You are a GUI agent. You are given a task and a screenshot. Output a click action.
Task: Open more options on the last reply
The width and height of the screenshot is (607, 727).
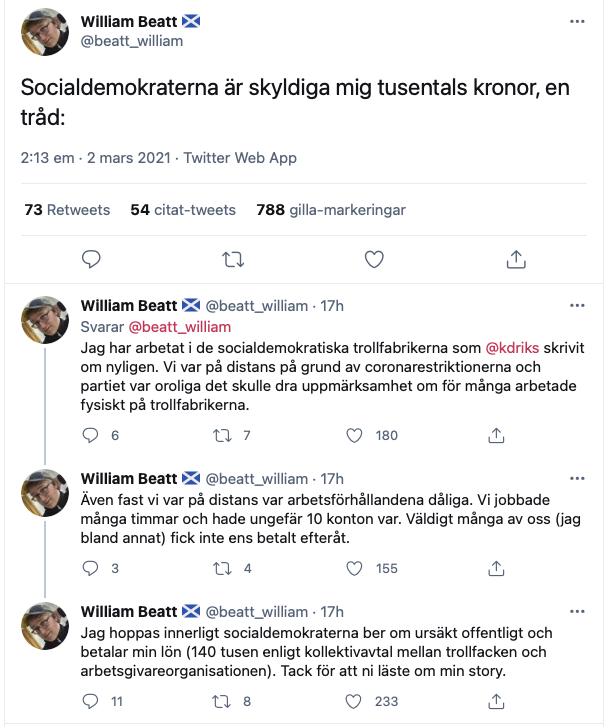[576, 611]
